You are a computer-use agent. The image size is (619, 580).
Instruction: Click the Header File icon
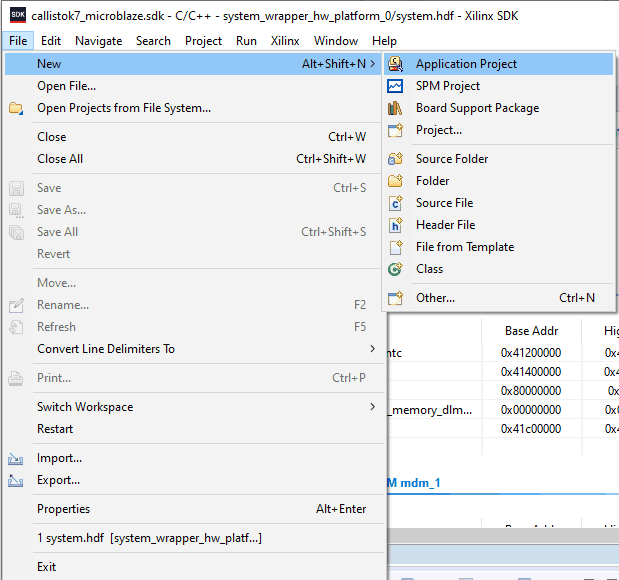(x=396, y=225)
